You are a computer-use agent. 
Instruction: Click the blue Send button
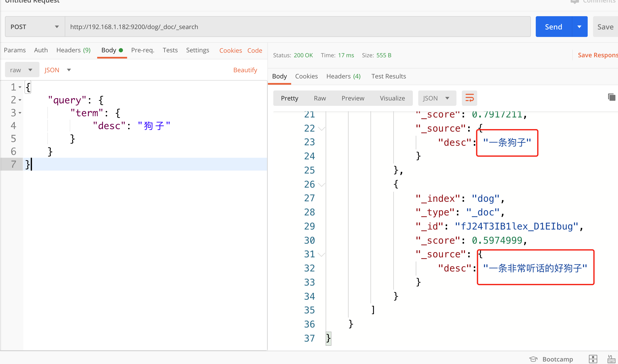[x=554, y=27]
